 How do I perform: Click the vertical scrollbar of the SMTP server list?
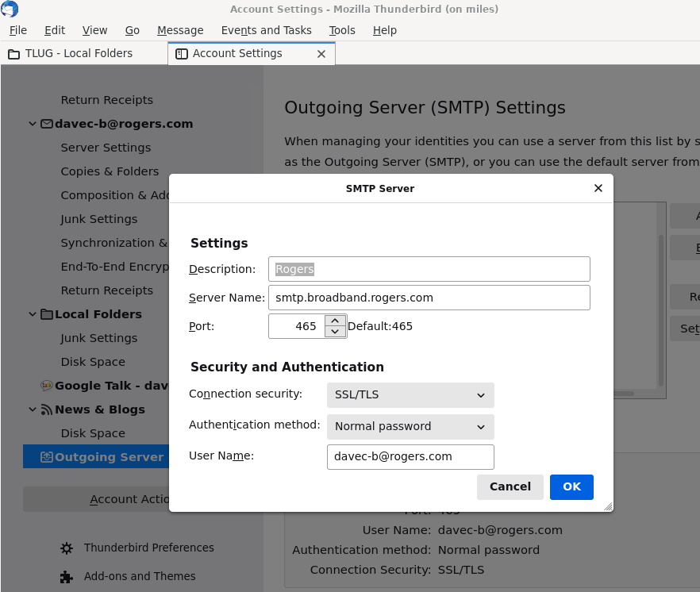point(661,310)
